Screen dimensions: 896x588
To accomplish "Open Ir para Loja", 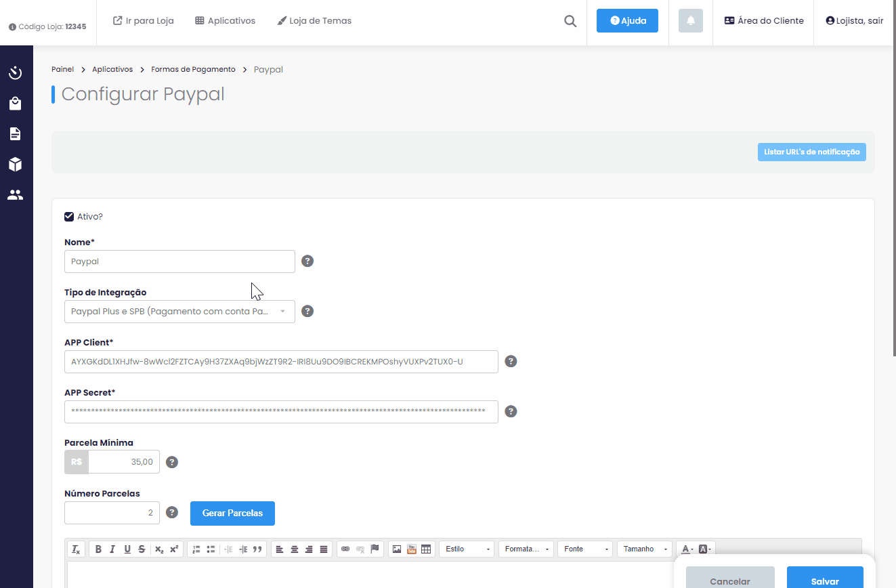I will (143, 21).
